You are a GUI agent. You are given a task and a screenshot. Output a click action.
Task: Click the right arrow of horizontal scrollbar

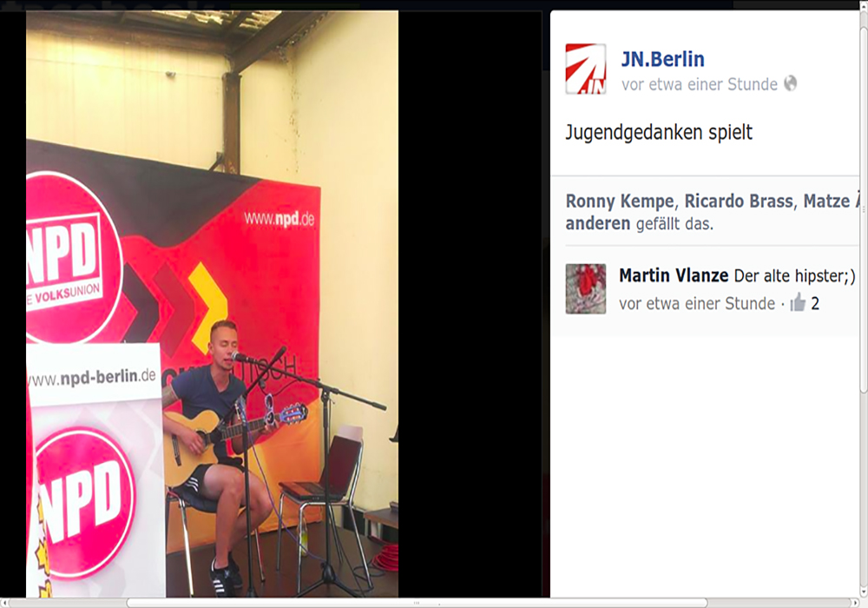point(854,603)
